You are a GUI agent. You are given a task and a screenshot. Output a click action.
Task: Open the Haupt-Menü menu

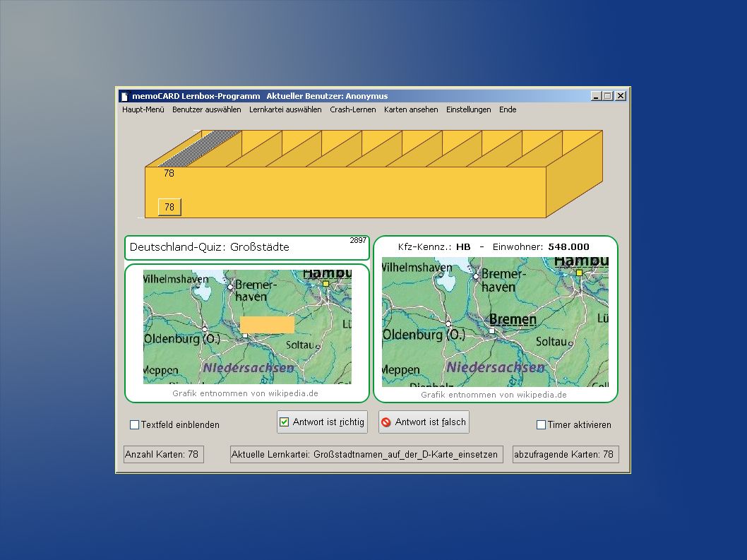coord(143,109)
